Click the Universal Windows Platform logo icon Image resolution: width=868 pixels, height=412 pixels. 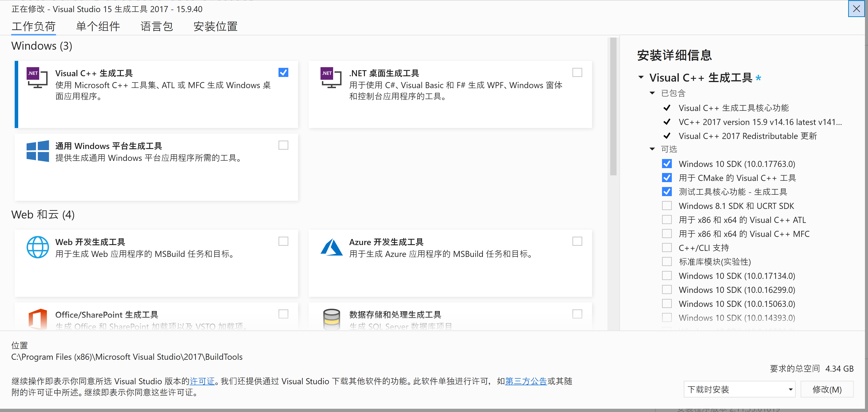37,151
